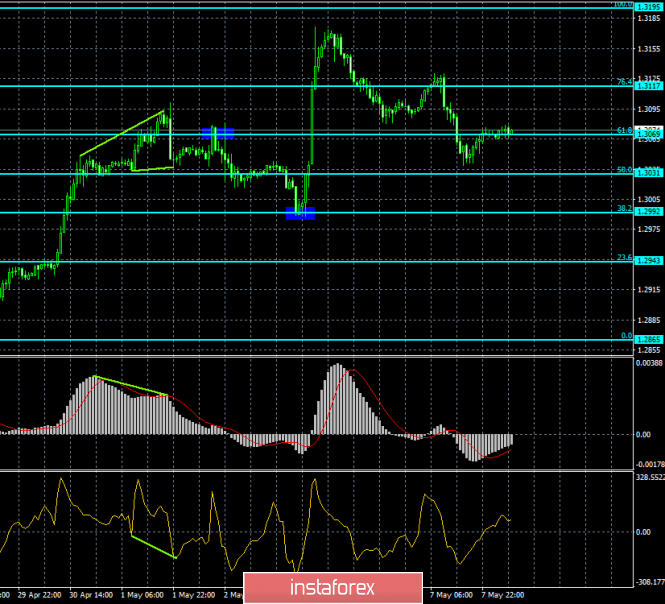Click the MACD panel 0.00 level label
The image size is (665, 604).
[643, 435]
